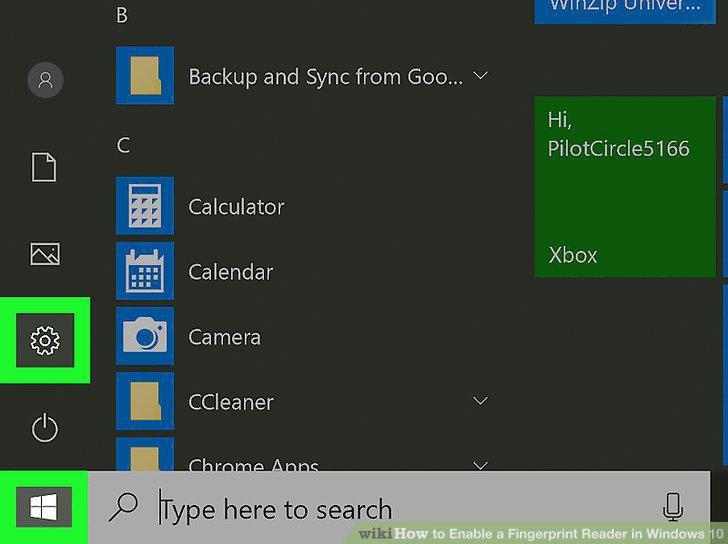This screenshot has height=544, width=728.
Task: Open the Documents icon in sidebar
Action: [x=44, y=167]
